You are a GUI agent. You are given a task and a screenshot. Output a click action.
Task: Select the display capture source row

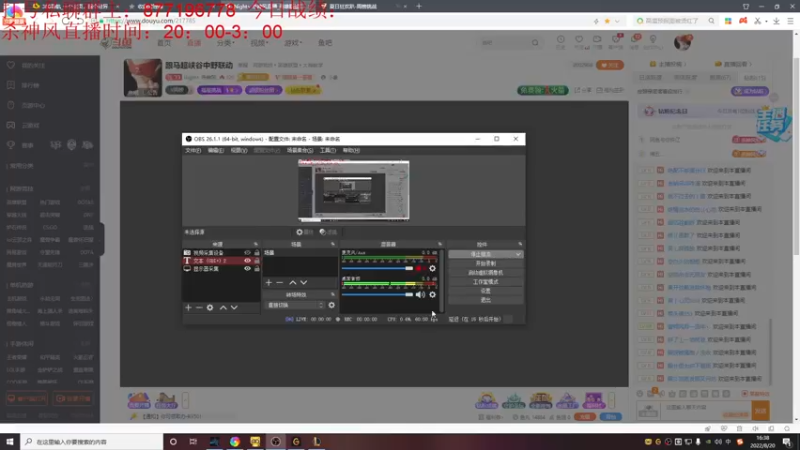(x=221, y=269)
